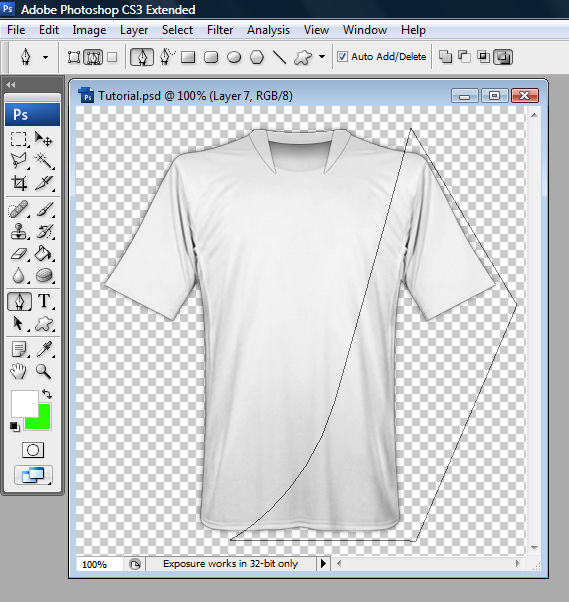
Task: Open Pen tool preset picker dropdown
Action: 45,58
